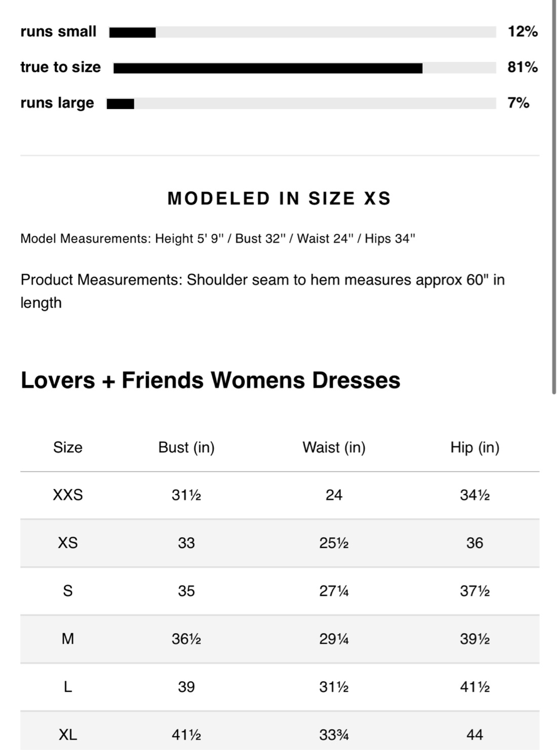
Task: Select the XS size row
Action: 280,543
